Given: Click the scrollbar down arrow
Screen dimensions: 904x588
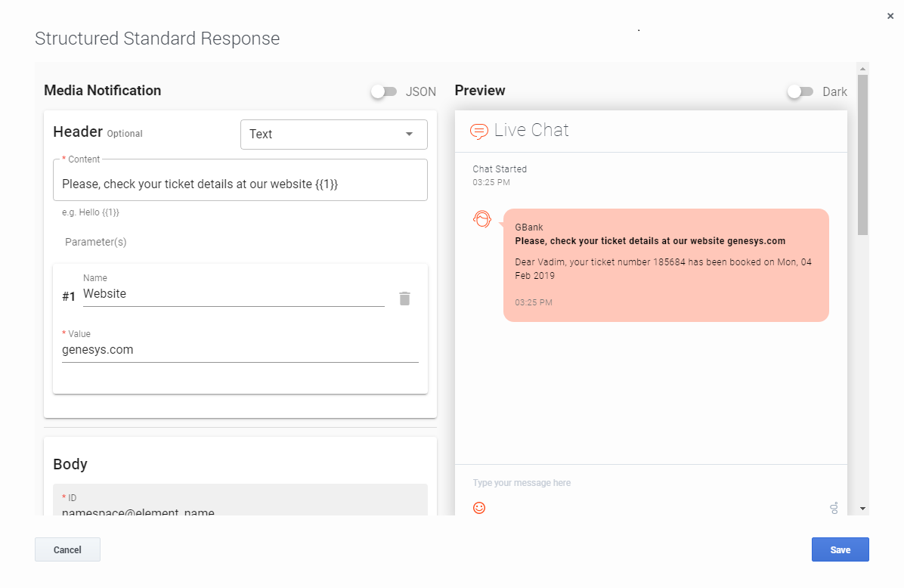Looking at the screenshot, I should tap(862, 509).
